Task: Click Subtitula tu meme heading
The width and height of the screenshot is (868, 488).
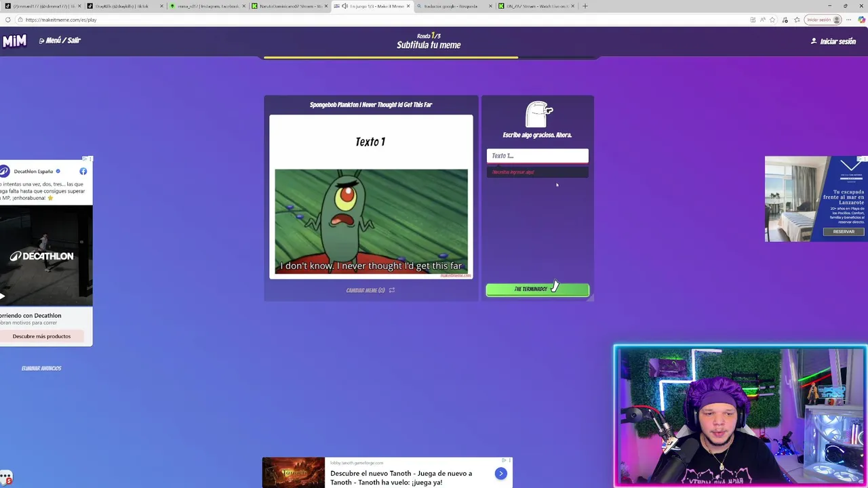Action: pyautogui.click(x=429, y=45)
